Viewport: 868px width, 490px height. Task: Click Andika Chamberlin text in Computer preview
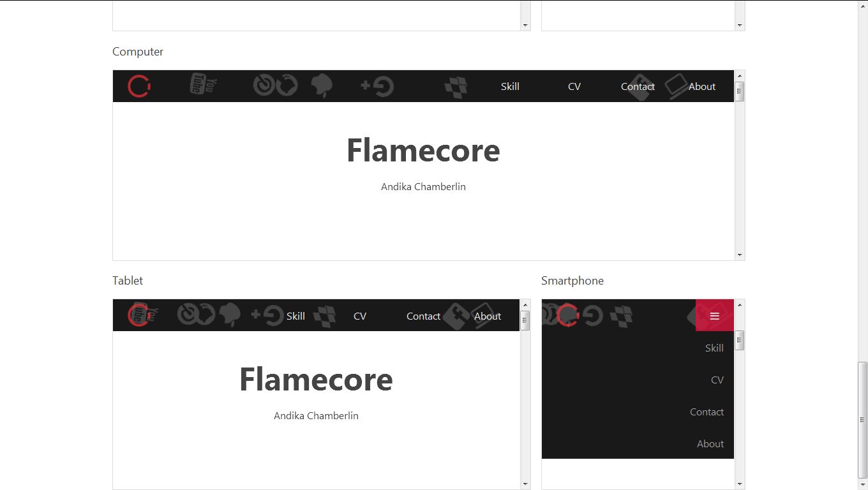[423, 186]
